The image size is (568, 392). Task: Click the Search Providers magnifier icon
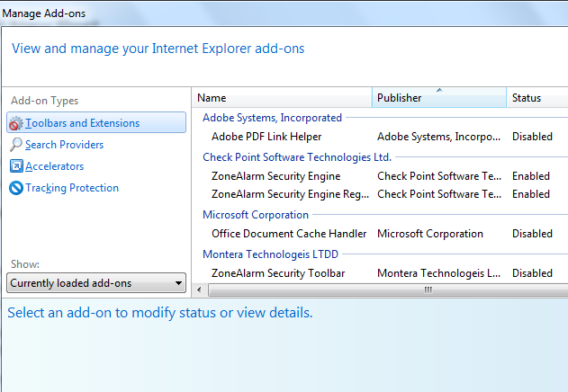[15, 145]
